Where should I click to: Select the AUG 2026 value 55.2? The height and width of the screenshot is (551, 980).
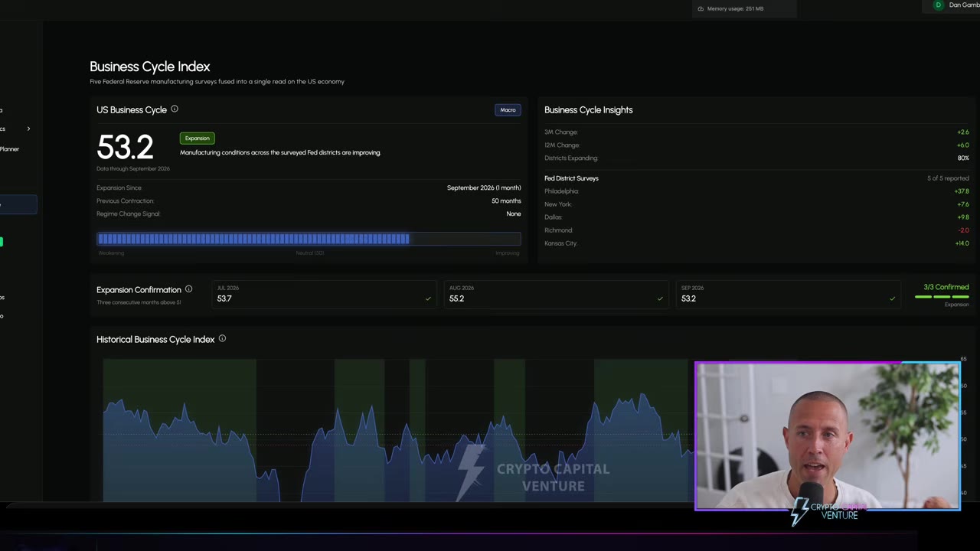pos(456,298)
